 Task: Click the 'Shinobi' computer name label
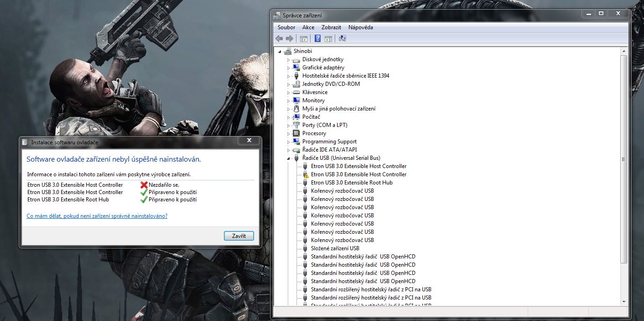pos(303,51)
